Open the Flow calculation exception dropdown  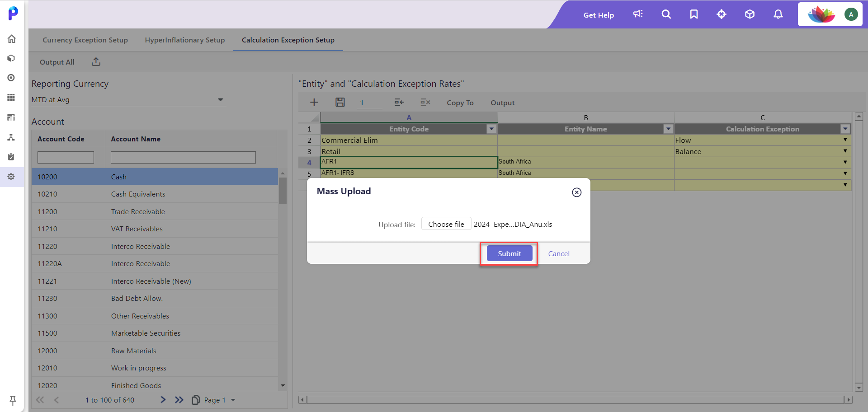pos(845,140)
